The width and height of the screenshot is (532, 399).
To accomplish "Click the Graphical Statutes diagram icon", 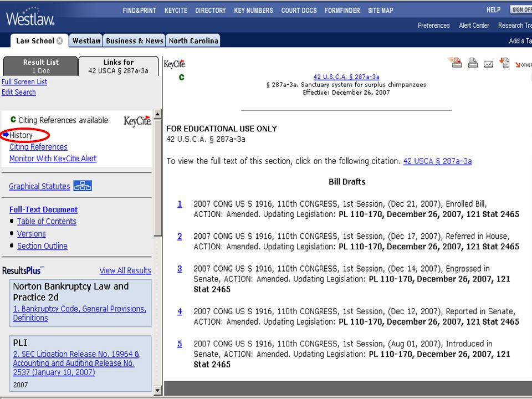I will coord(83,186).
